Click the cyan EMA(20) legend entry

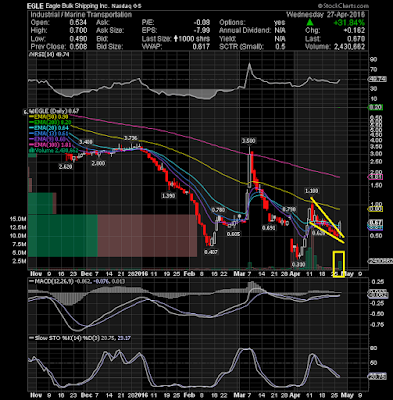[x=49, y=128]
